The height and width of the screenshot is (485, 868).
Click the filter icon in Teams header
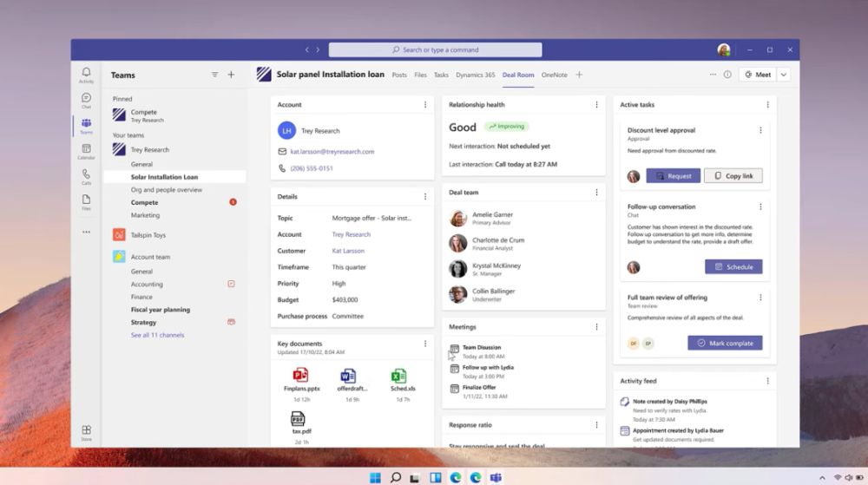[x=214, y=75]
